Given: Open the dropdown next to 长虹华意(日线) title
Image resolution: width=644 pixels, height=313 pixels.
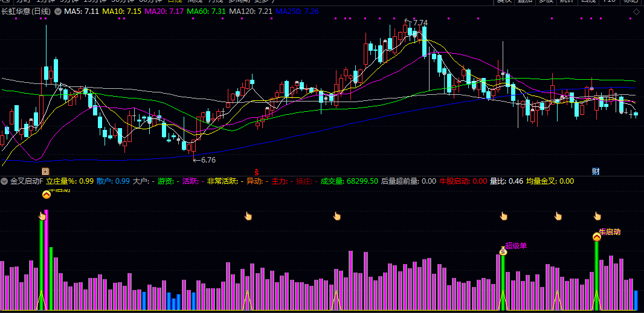Looking at the screenshot, I should [x=57, y=11].
